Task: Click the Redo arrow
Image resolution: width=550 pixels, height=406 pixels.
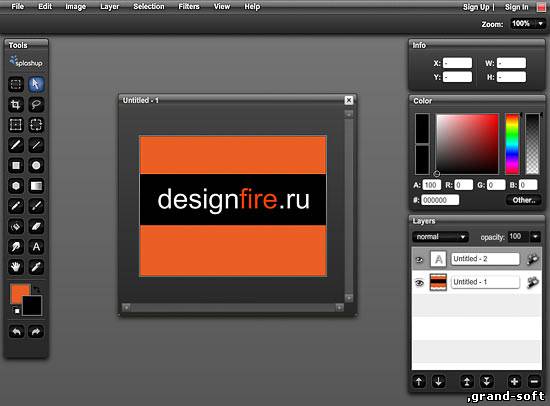Action: [36, 332]
